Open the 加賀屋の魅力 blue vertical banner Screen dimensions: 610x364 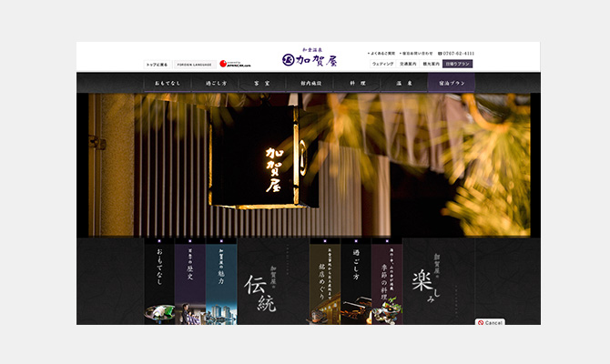point(221,284)
